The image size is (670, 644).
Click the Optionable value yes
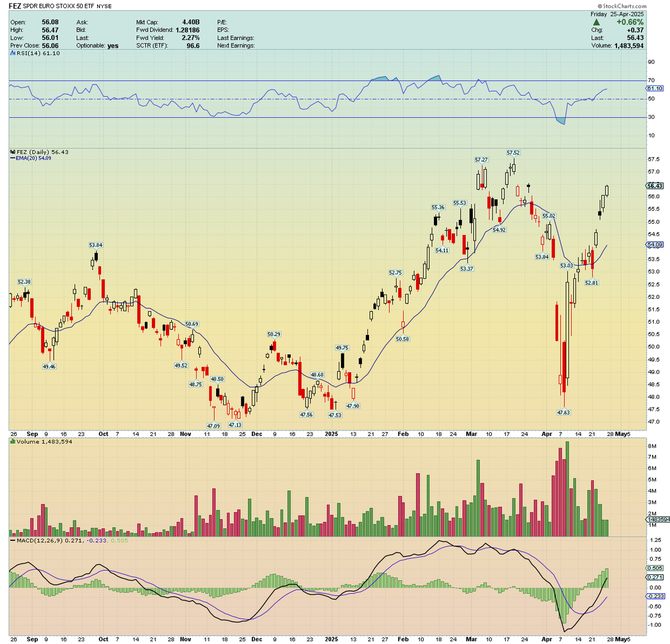point(113,46)
